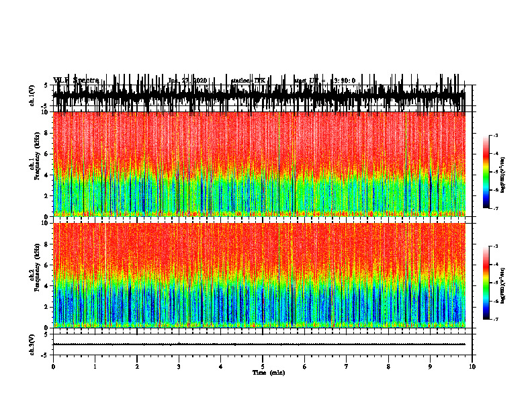Viewport: 532px width, 411px height.
Task: Click time axis tick label 4
Action: (220, 367)
